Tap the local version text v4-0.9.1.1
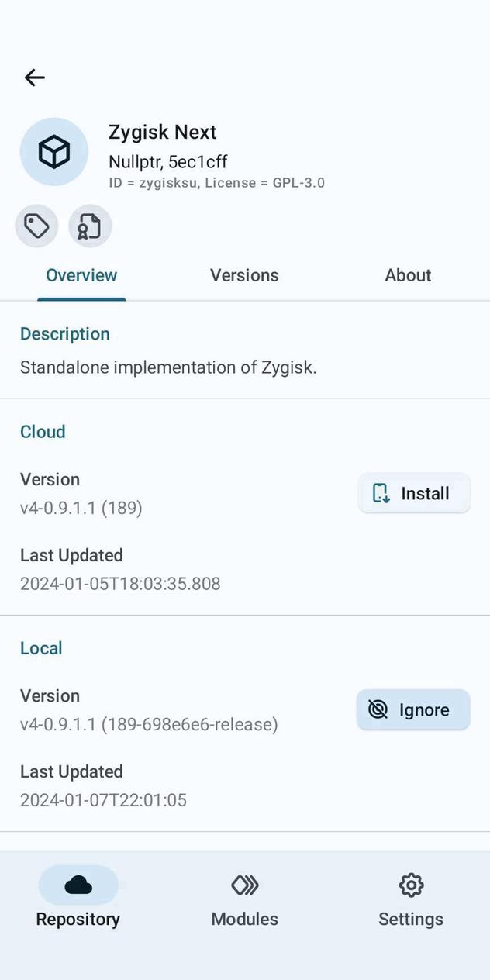 tap(148, 724)
